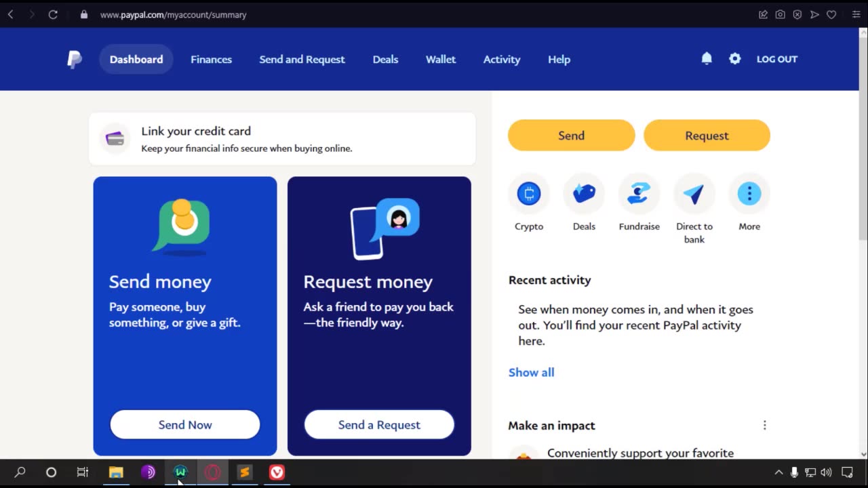
Task: Click the microphone tray icon
Action: pyautogui.click(x=794, y=472)
